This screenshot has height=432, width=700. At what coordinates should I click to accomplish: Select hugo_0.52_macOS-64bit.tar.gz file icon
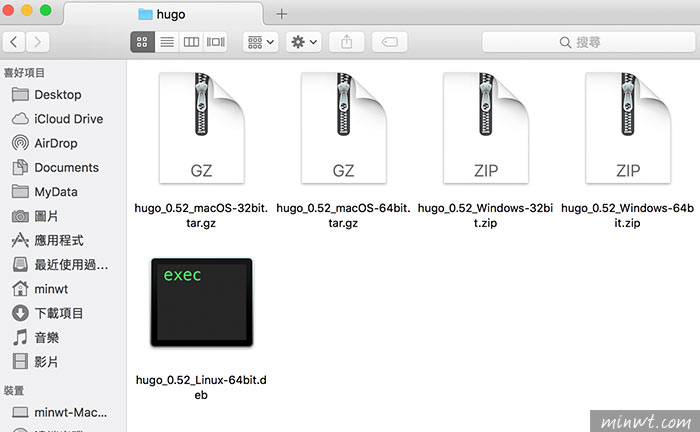point(343,128)
